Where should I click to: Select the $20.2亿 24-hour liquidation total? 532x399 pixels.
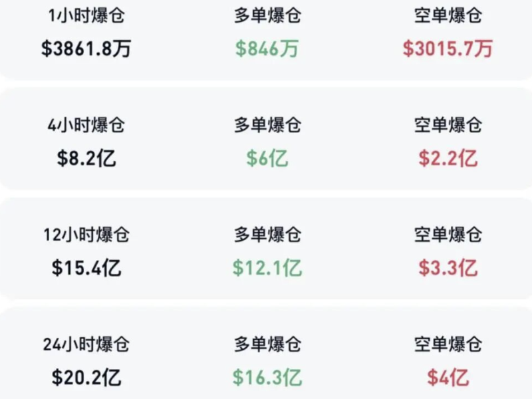[86, 378]
